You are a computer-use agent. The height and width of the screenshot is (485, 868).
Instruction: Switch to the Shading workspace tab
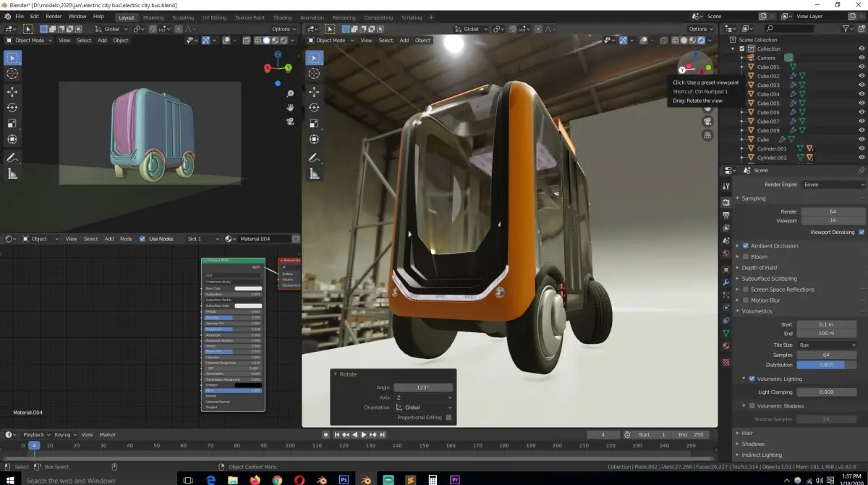click(283, 17)
